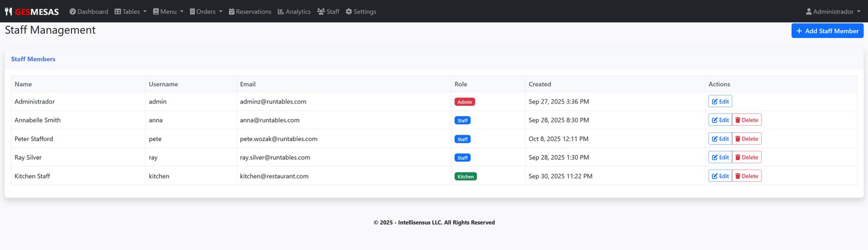
Task: Go to the Reservations page
Action: 250,11
